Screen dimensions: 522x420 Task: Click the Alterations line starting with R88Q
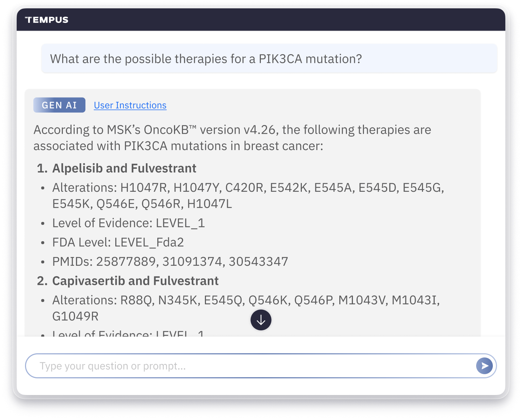[246, 308]
